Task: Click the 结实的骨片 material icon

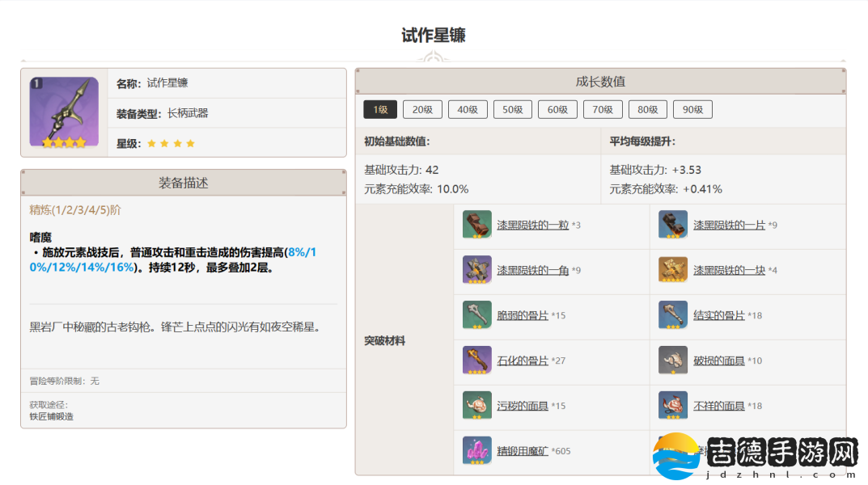Action: click(x=672, y=315)
